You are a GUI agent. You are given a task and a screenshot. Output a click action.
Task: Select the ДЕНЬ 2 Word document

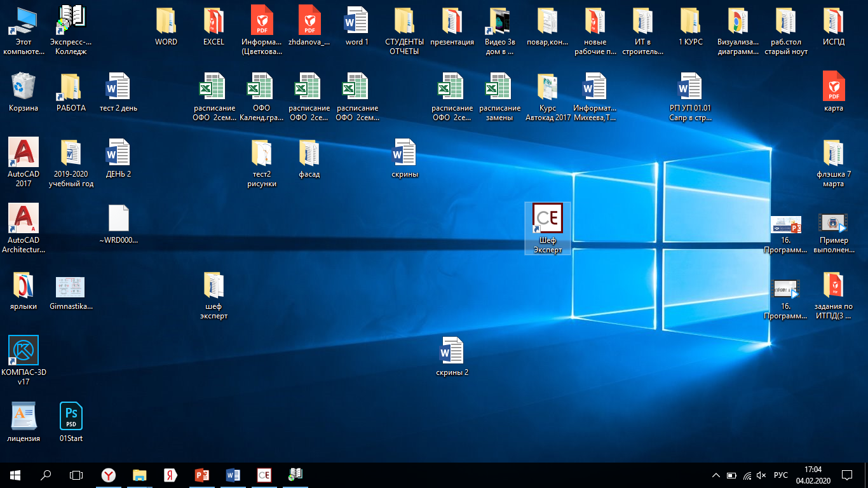point(119,159)
